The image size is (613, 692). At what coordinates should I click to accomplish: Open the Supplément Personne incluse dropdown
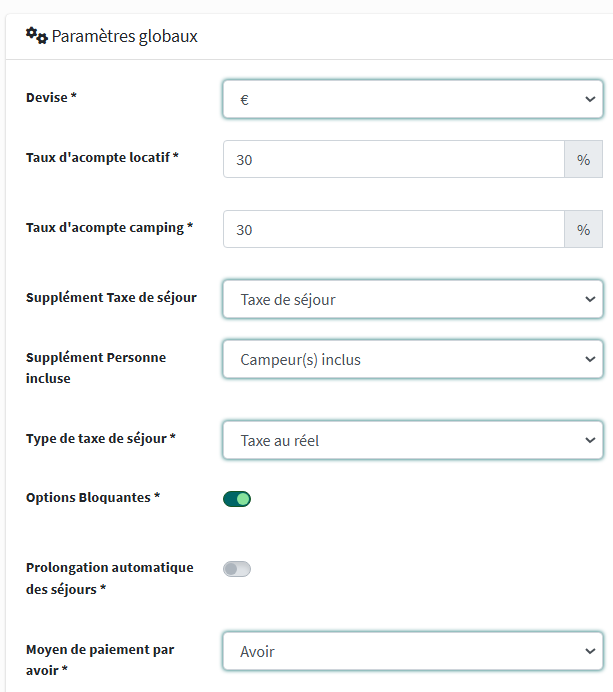tap(413, 359)
